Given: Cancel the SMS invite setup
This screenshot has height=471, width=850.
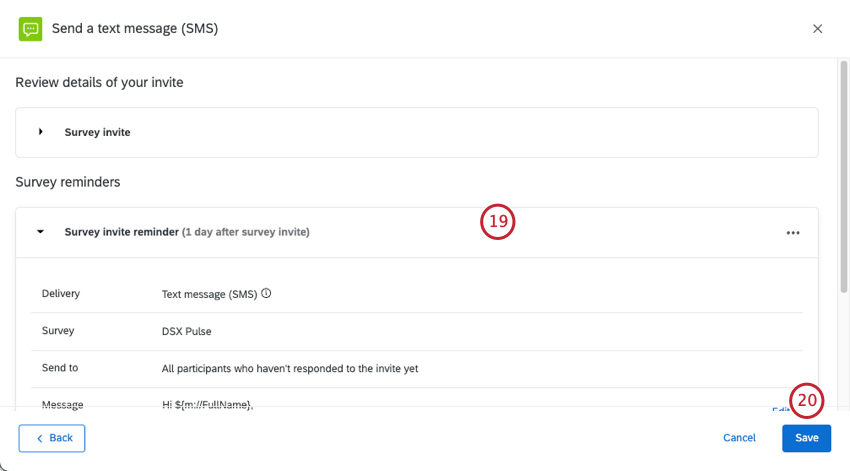Looking at the screenshot, I should (x=739, y=438).
